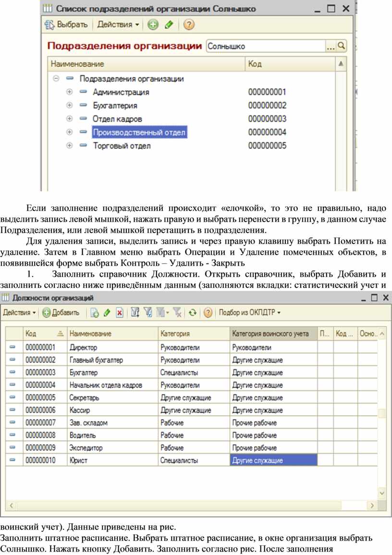Open the Действия menu in the Должности организаций window
Screen dimensions: 392x555
point(19,312)
